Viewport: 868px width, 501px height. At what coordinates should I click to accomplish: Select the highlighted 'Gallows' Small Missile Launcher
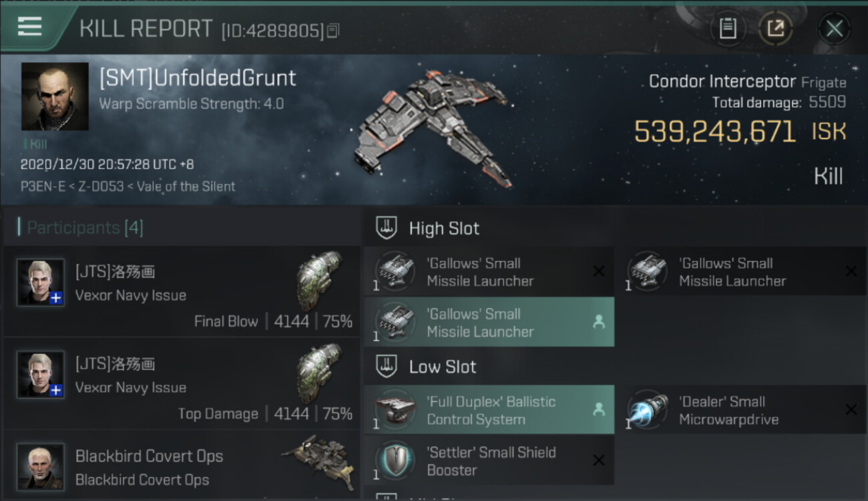[x=489, y=323]
